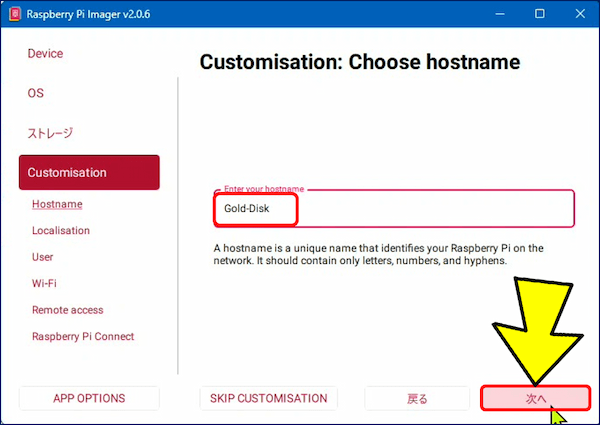Open the Wi-Fi settings sub-item
Screen dimensions: 600x425
click(44, 283)
